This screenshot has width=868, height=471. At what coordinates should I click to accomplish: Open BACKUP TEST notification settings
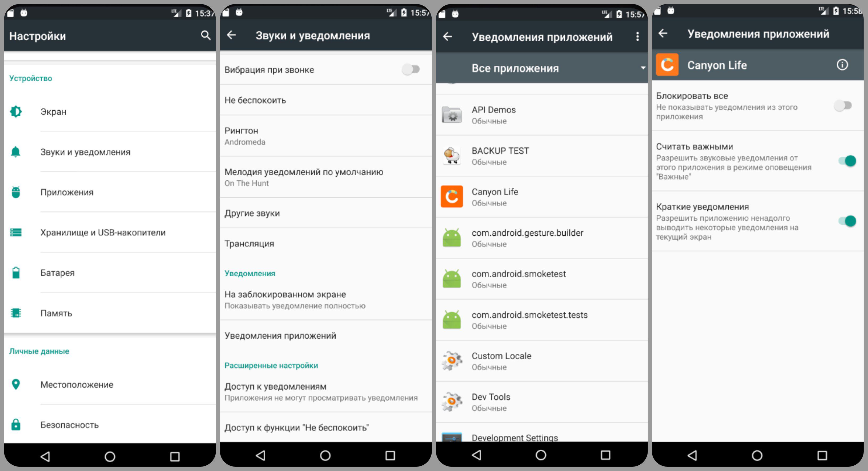point(542,156)
